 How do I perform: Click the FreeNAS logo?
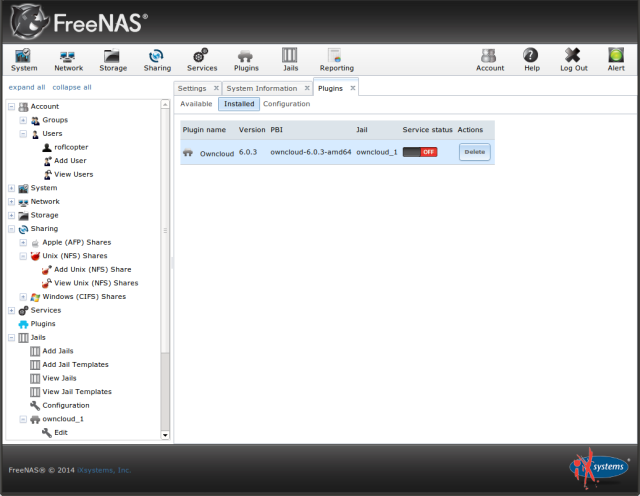pos(78,22)
